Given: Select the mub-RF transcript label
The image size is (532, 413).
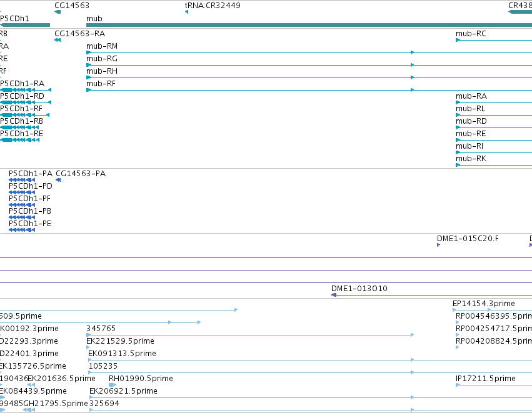Looking at the screenshot, I should [101, 84].
